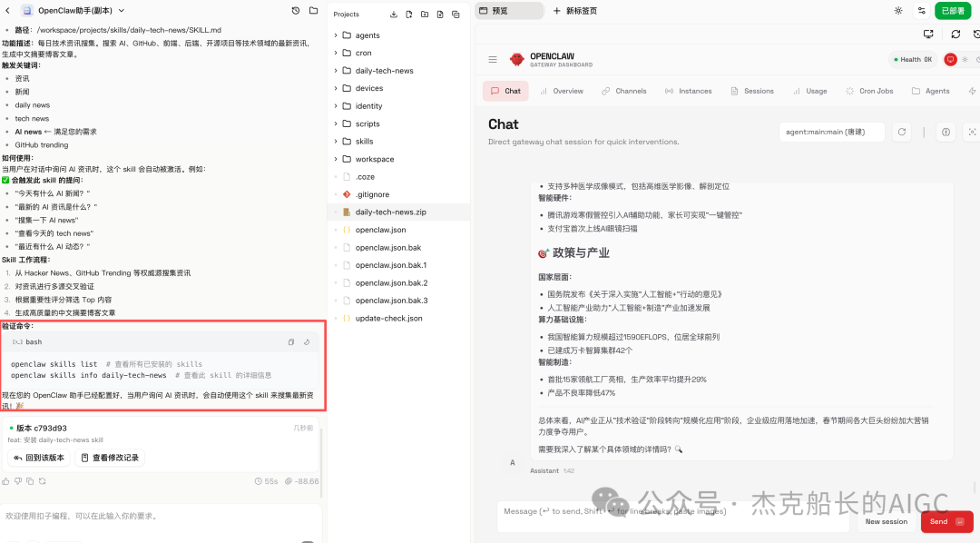Switch to the Instances tab
Image resolution: width=980 pixels, height=543 pixels.
688,91
